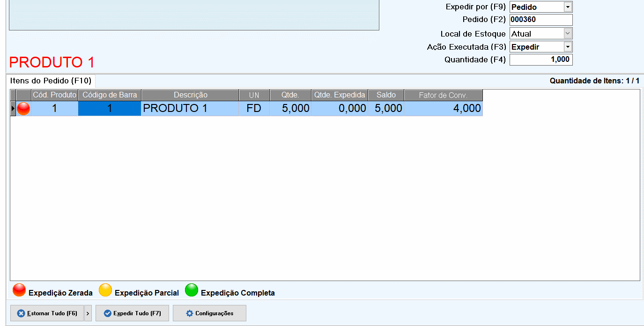The image size is (644, 326).
Task: Click the yellow Expedição Parcial legend icon
Action: point(105,291)
